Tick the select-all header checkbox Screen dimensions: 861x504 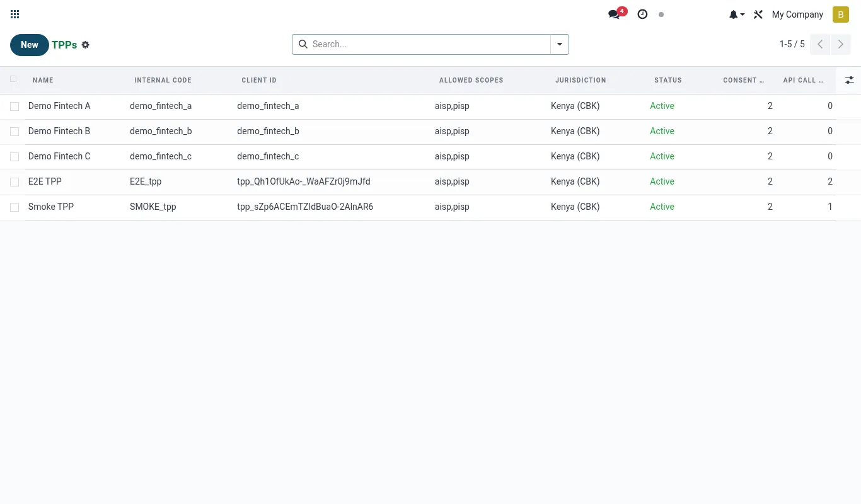pos(14,79)
